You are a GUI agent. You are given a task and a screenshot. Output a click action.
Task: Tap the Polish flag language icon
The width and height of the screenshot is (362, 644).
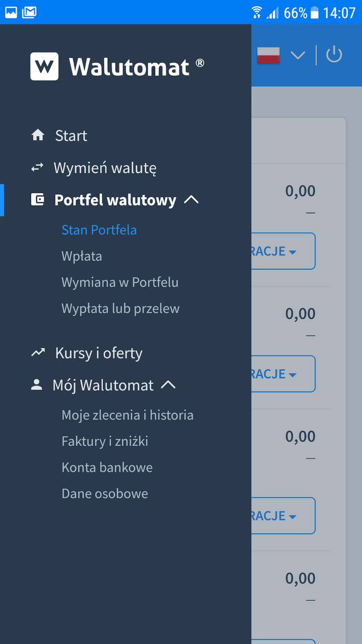click(269, 55)
